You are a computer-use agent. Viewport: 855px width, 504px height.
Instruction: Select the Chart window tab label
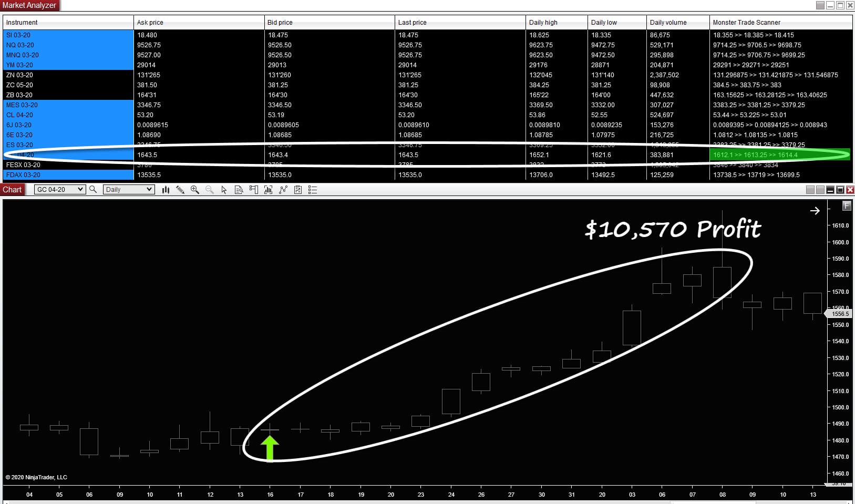click(12, 190)
